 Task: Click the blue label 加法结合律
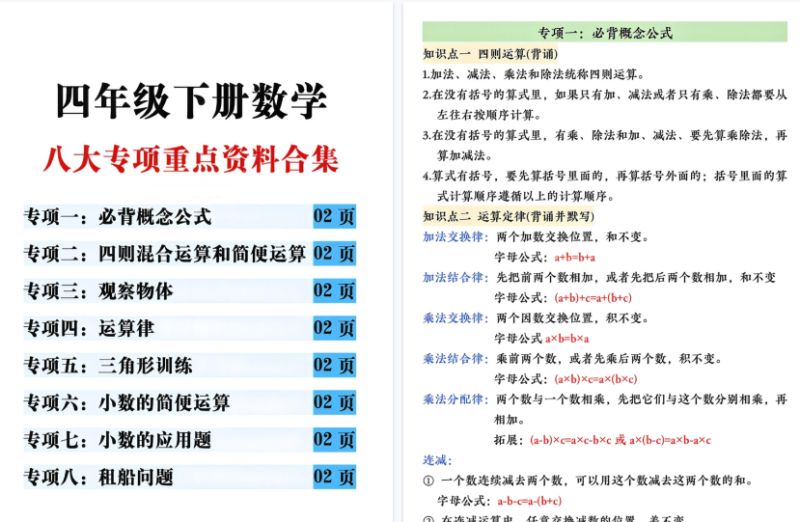click(455, 278)
